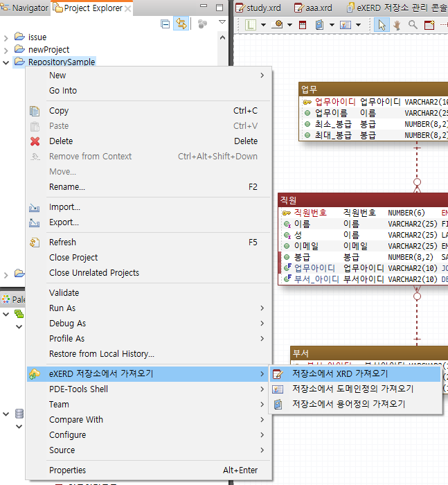
Task: Select 저장소에서 XRD 가져오기
Action: click(x=355, y=373)
